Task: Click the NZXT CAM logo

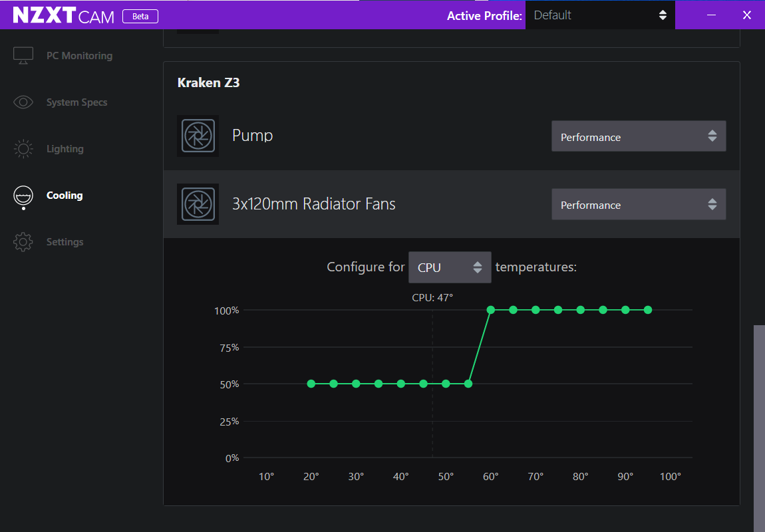Action: pos(63,15)
